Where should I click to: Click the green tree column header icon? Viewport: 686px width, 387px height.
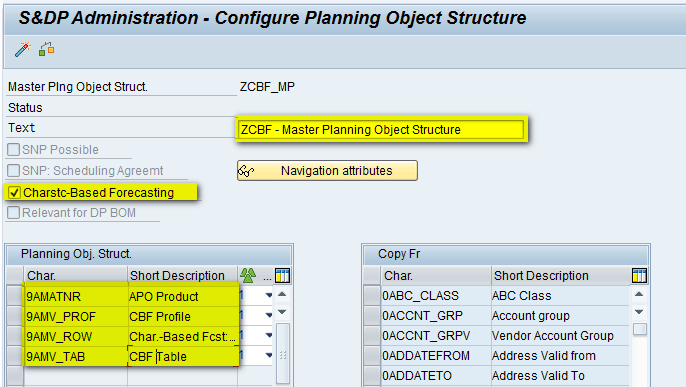[248, 275]
